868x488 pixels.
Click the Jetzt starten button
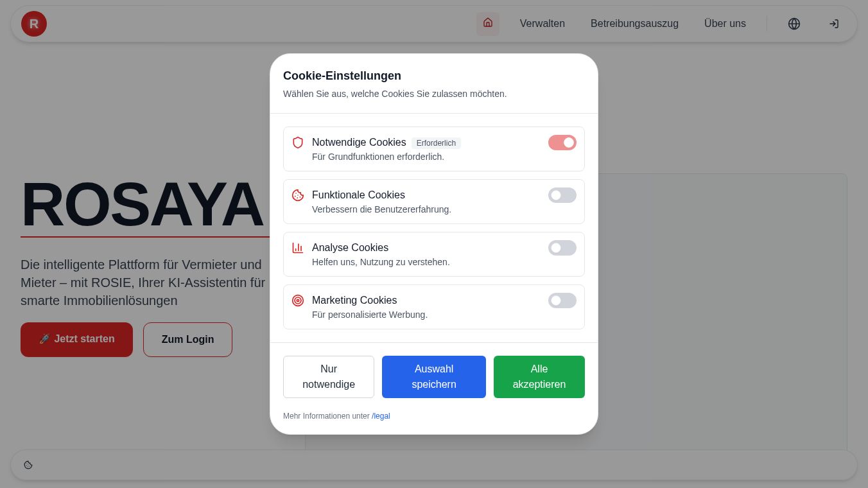76,340
